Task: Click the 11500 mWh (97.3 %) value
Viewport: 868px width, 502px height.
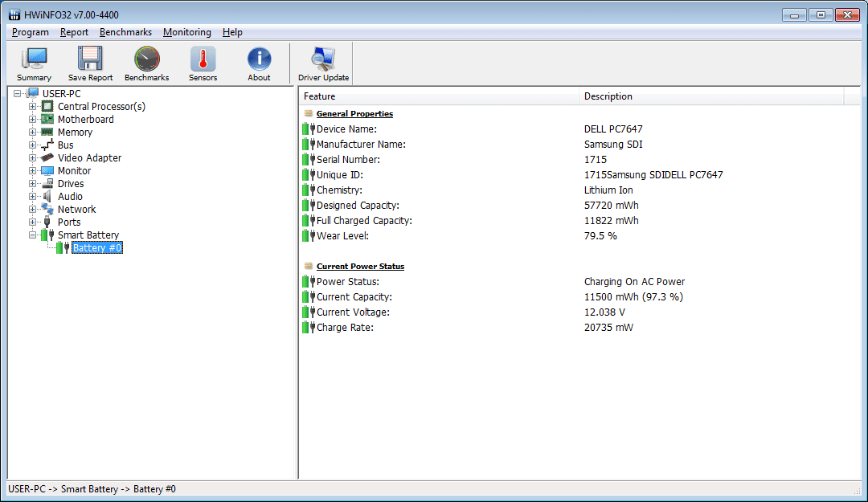Action: pos(633,297)
